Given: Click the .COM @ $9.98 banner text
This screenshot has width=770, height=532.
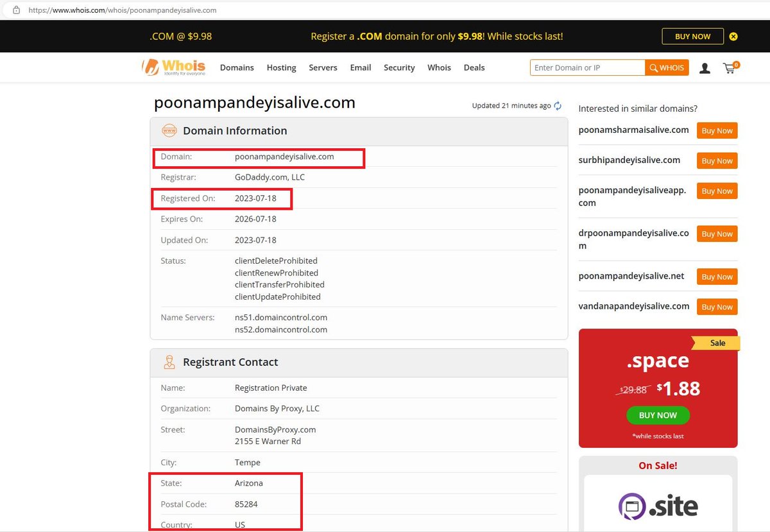Looking at the screenshot, I should coord(180,37).
